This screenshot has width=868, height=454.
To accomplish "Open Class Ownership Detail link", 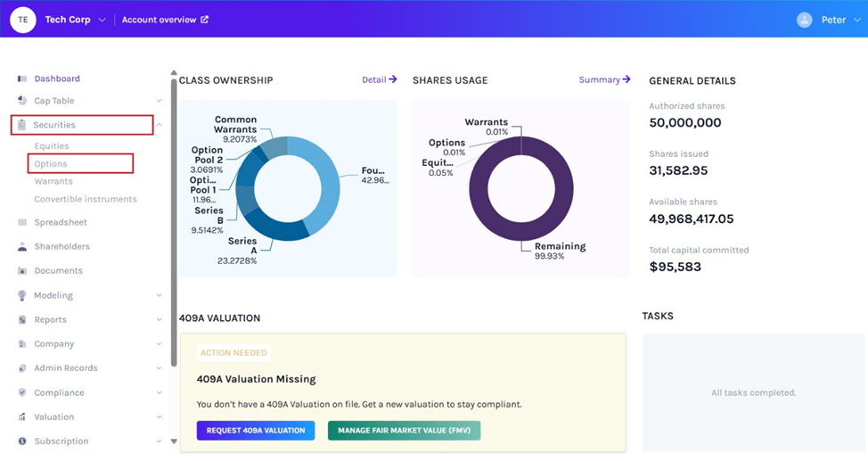I will click(379, 79).
